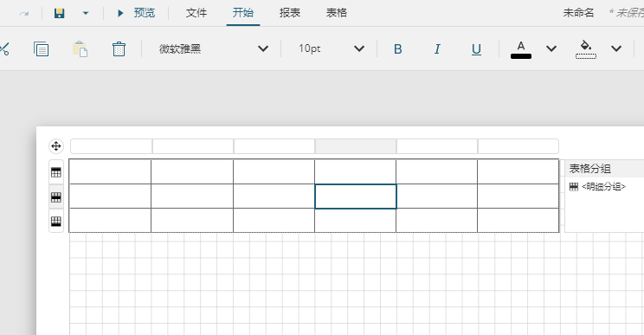Toggle underline formatting
The image size is (644, 335).
tap(476, 49)
